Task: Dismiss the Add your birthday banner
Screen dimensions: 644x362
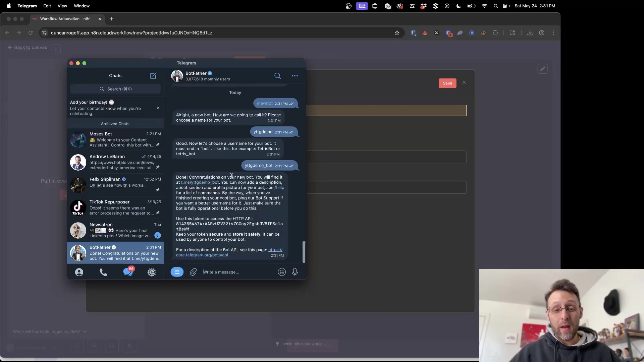Action: coord(158,108)
